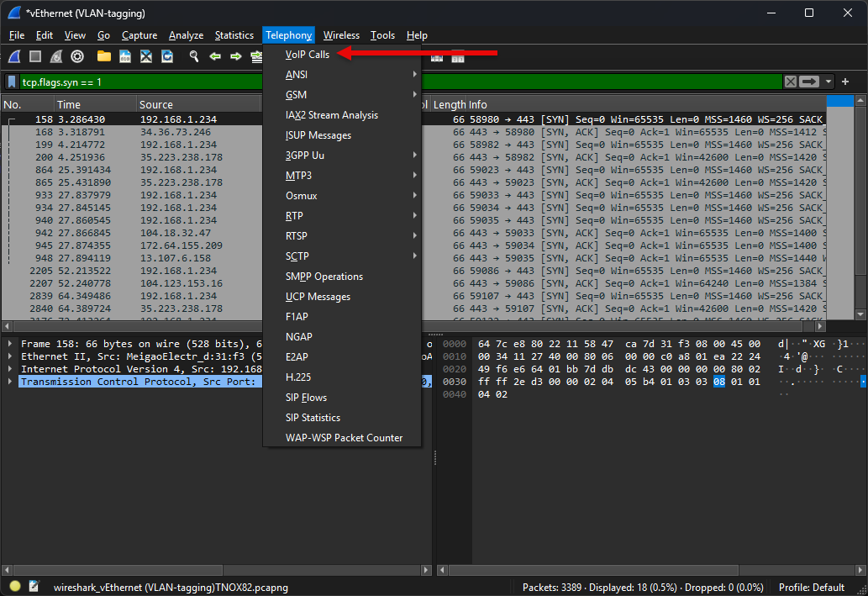Click the display filter bookmark icon
The image size is (868, 596).
click(12, 82)
